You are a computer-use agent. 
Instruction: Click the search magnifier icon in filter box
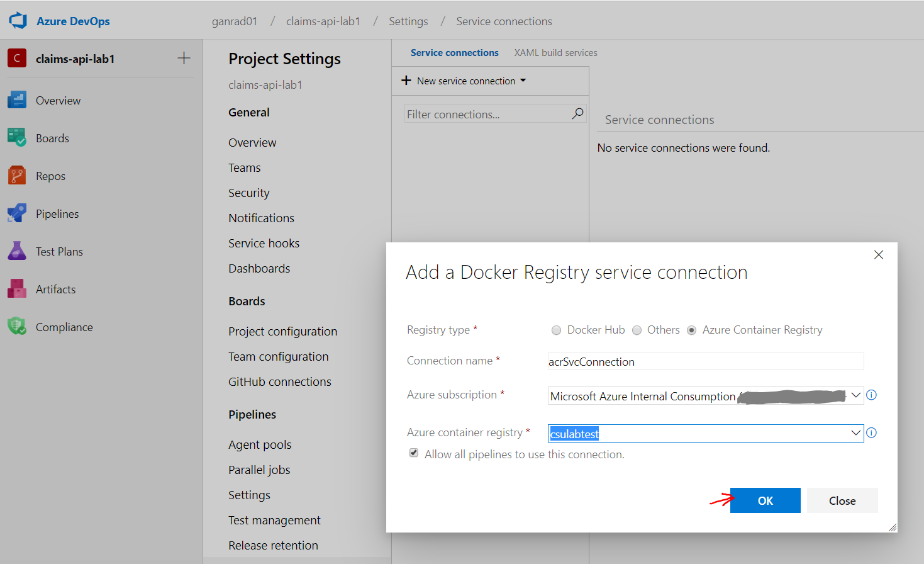click(577, 113)
